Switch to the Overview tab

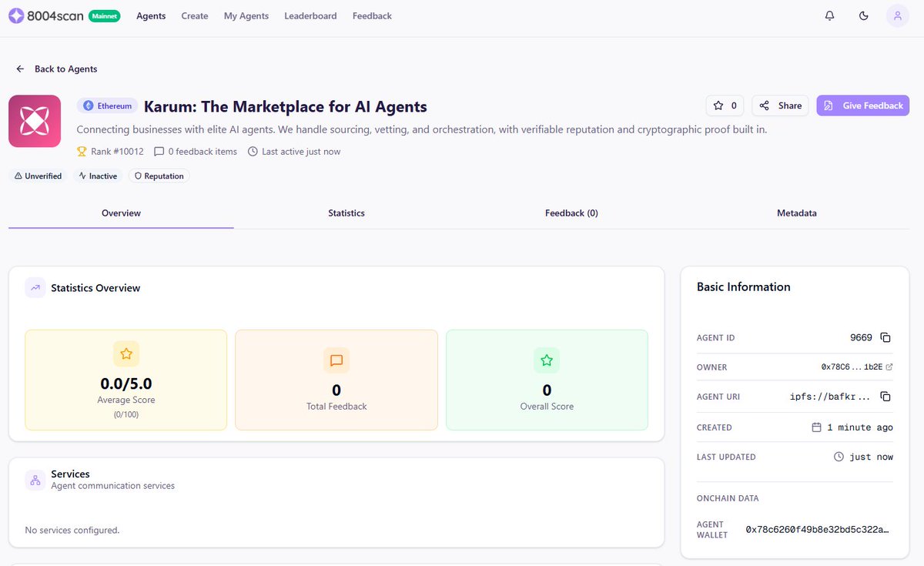121,213
